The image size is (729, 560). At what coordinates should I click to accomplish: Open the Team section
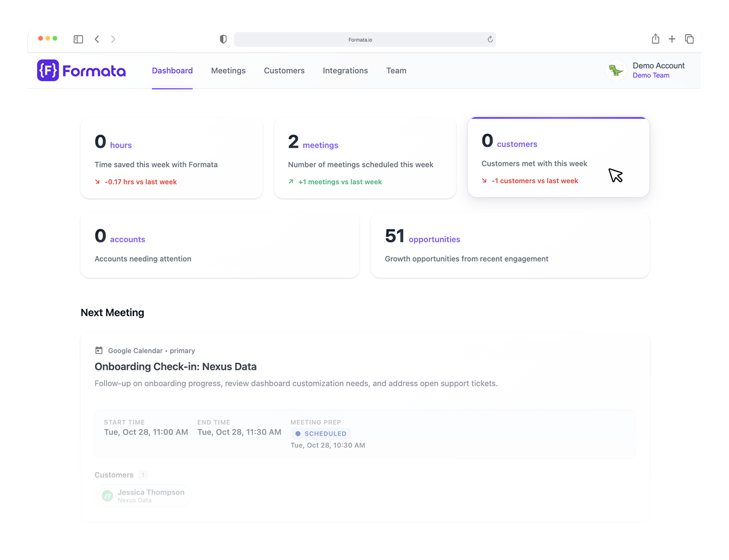(396, 70)
